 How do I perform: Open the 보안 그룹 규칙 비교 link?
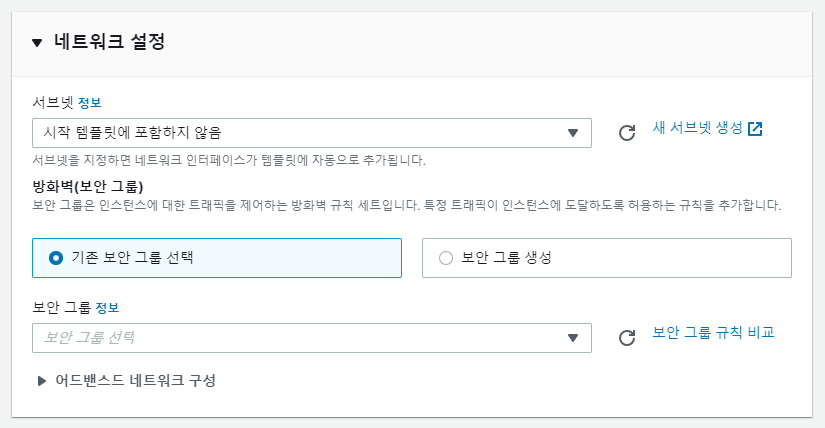tap(713, 333)
